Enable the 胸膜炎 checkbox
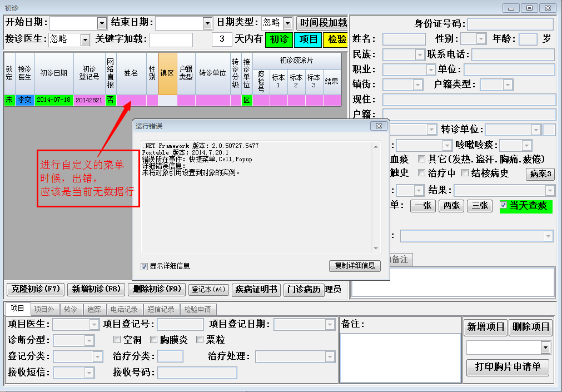Viewport: 562px width, 392px height. pyautogui.click(x=154, y=340)
